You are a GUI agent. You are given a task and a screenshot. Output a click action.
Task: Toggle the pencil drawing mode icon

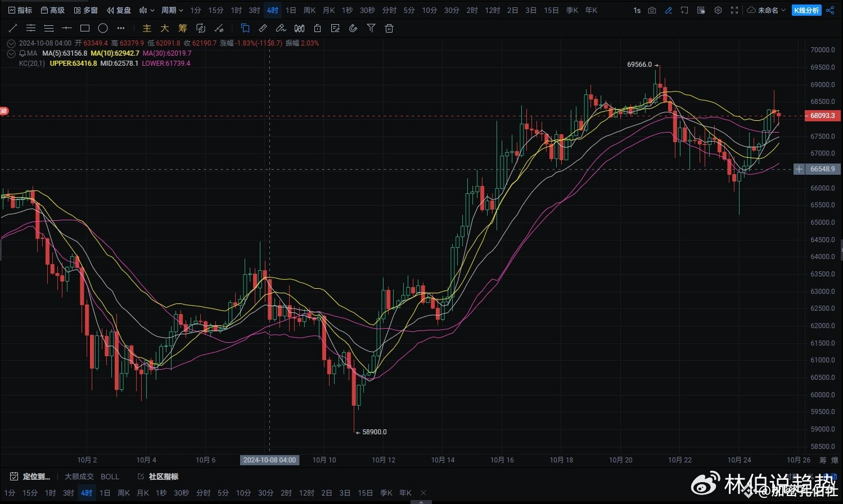click(668, 10)
